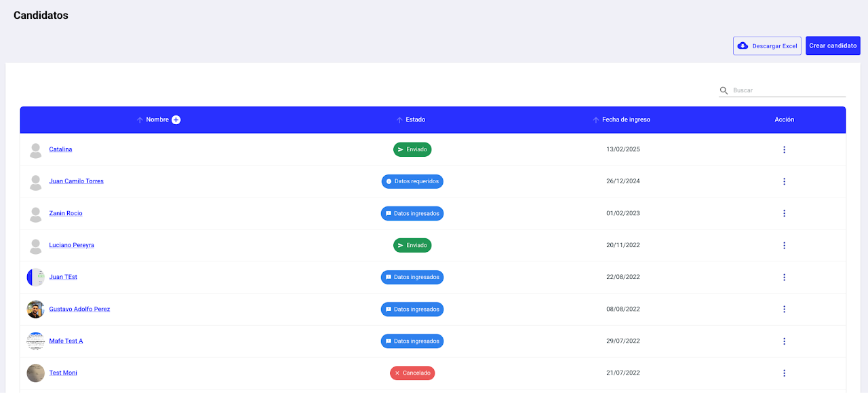Open Luciano Pereyra candidate profile link
Viewport: 868px width, 393px height.
coord(71,245)
